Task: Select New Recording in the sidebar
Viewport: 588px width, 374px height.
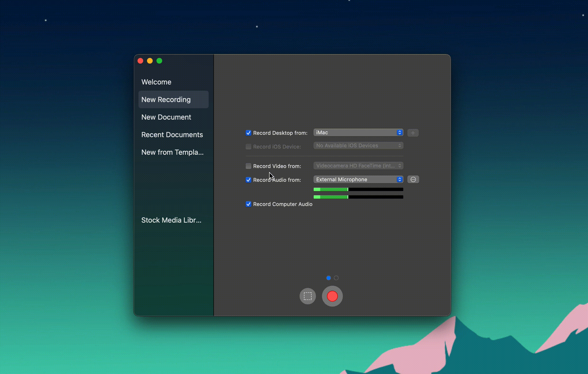Action: click(173, 99)
